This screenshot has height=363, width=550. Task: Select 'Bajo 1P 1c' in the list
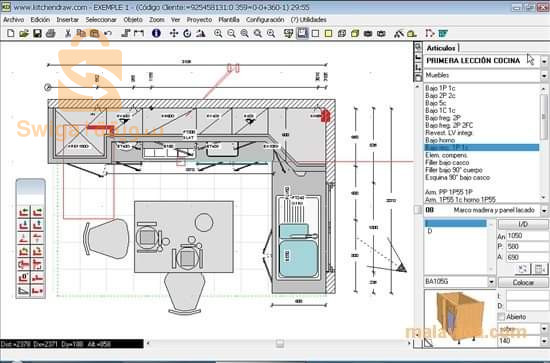pyautogui.click(x=440, y=88)
